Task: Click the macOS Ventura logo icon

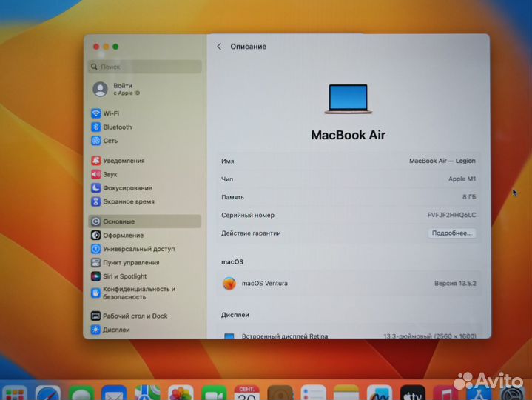Action: pos(229,283)
